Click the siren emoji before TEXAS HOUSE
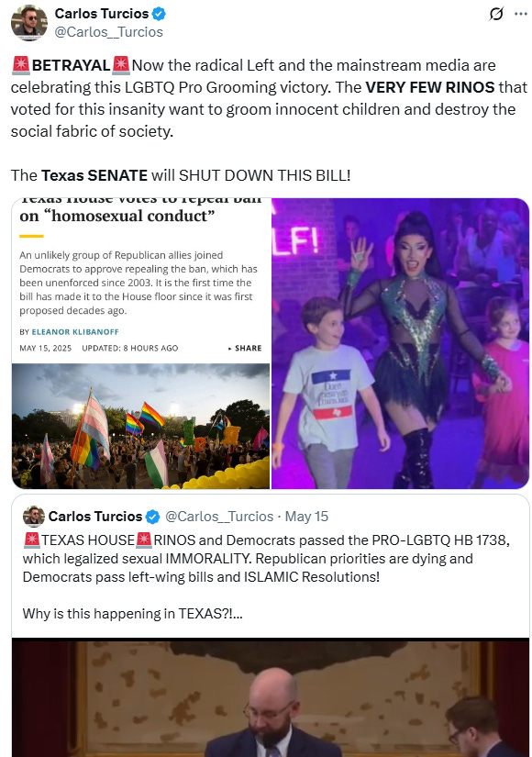Screen dimensions: 532x757 (x=32, y=540)
